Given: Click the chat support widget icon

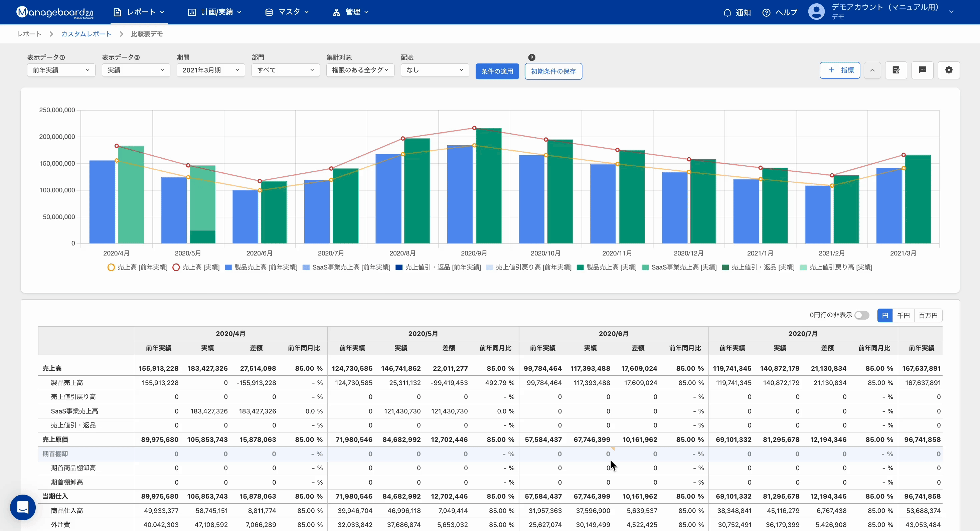Looking at the screenshot, I should pyautogui.click(x=23, y=507).
